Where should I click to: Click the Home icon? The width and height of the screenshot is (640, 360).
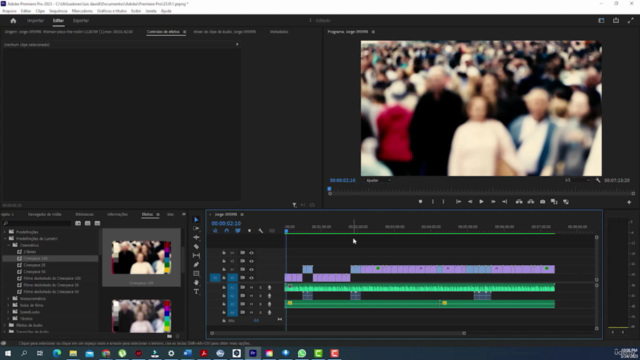(x=13, y=20)
